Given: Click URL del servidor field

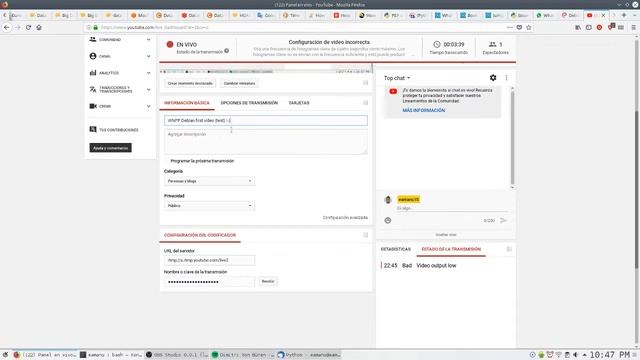Looking at the screenshot, I should pos(209,260).
